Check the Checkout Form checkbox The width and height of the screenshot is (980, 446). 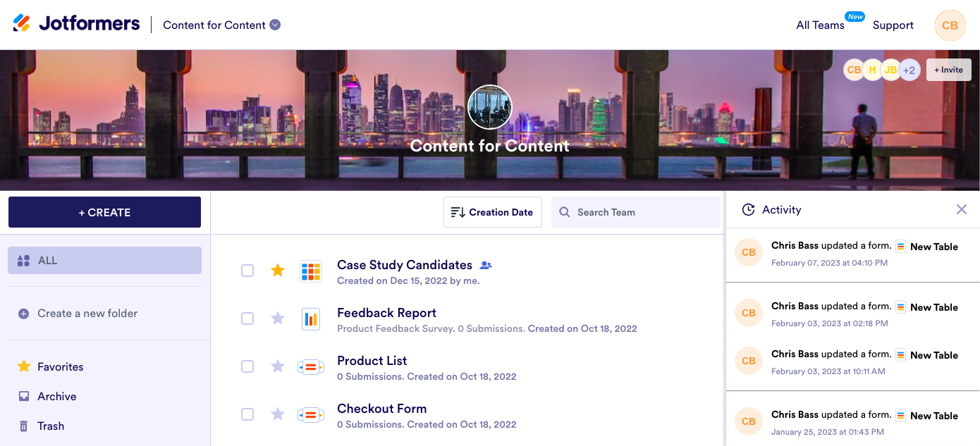click(247, 414)
